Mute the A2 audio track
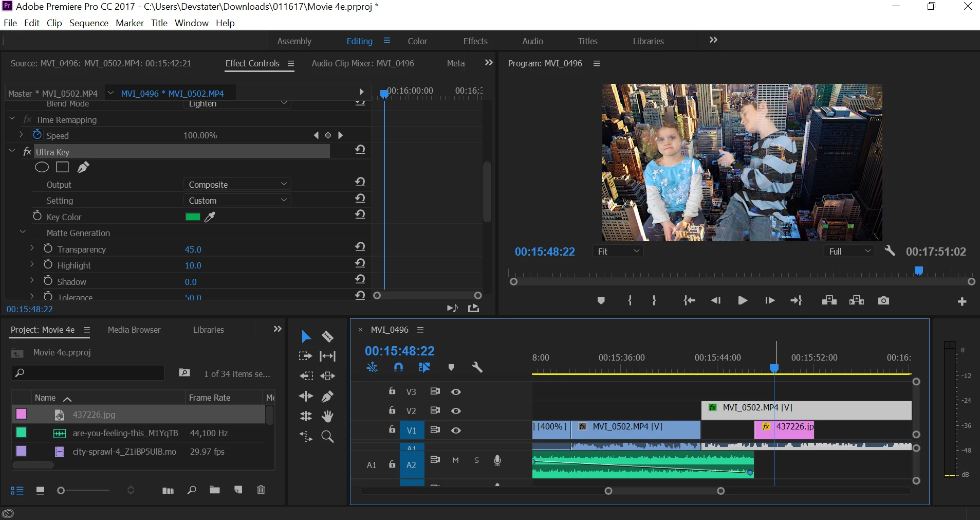Viewport: 980px width, 520px height. click(455, 460)
